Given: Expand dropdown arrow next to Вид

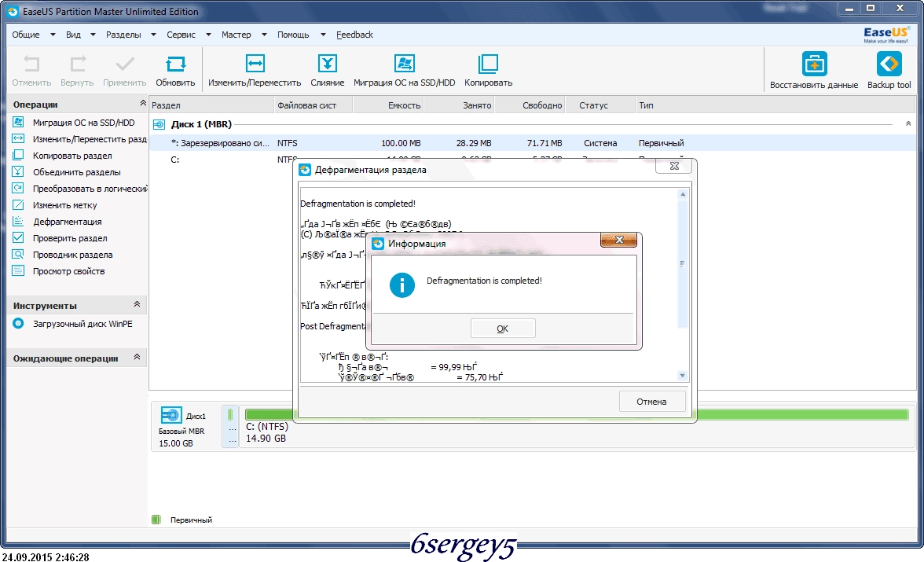Looking at the screenshot, I should [93, 35].
